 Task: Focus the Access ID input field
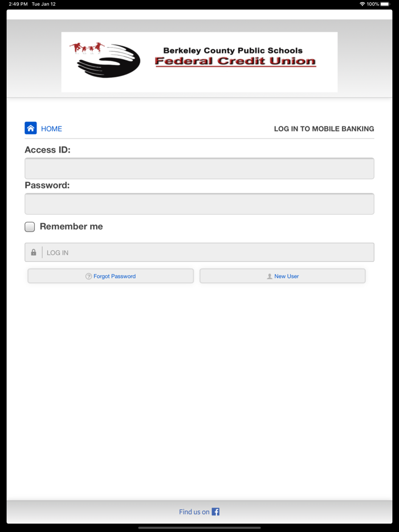click(199, 169)
